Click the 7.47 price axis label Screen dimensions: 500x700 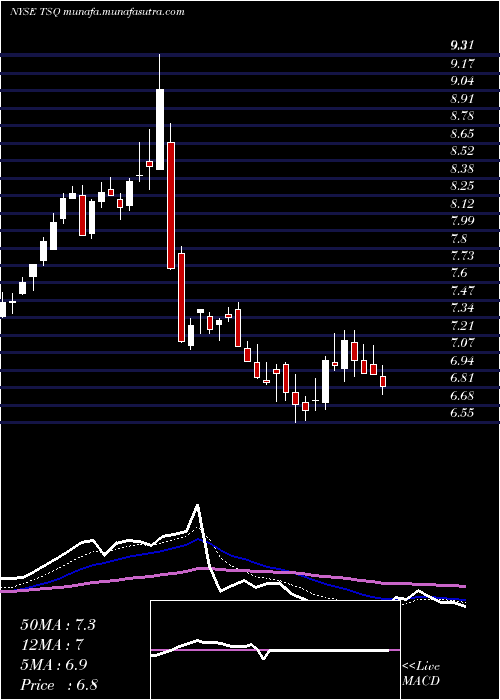tap(462, 291)
